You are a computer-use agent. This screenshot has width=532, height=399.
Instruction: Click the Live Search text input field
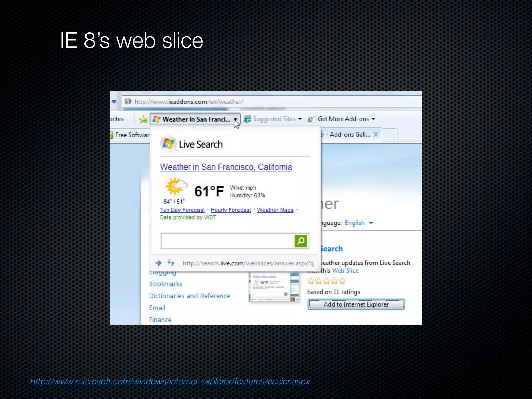228,241
